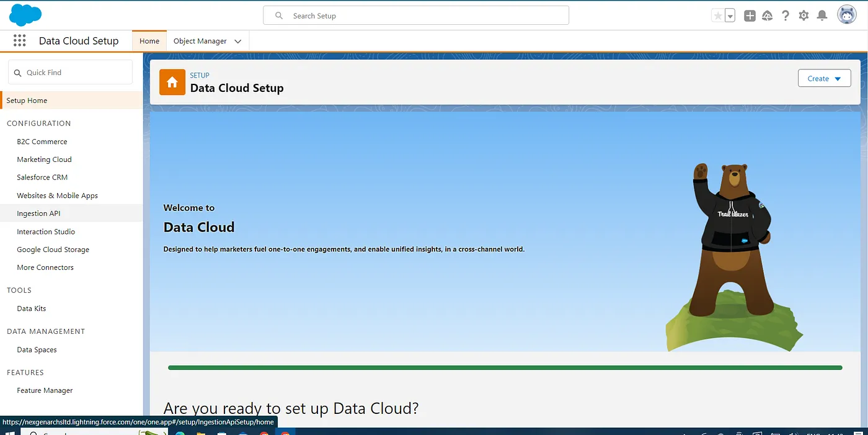Viewport: 868px width, 435px height.
Task: Click the global actions plus icon
Action: point(750,16)
